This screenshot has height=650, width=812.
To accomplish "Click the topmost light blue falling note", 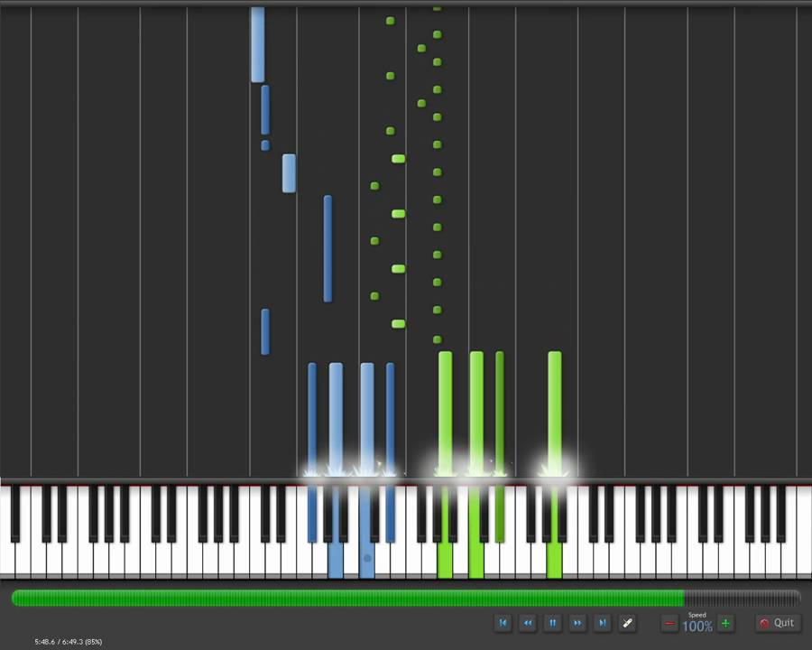I will [258, 44].
